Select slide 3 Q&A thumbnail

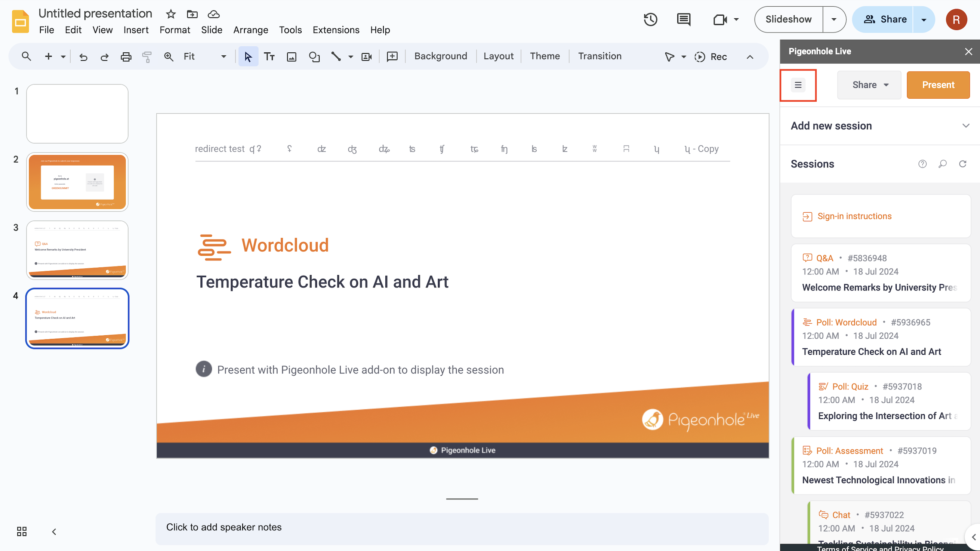coord(77,250)
